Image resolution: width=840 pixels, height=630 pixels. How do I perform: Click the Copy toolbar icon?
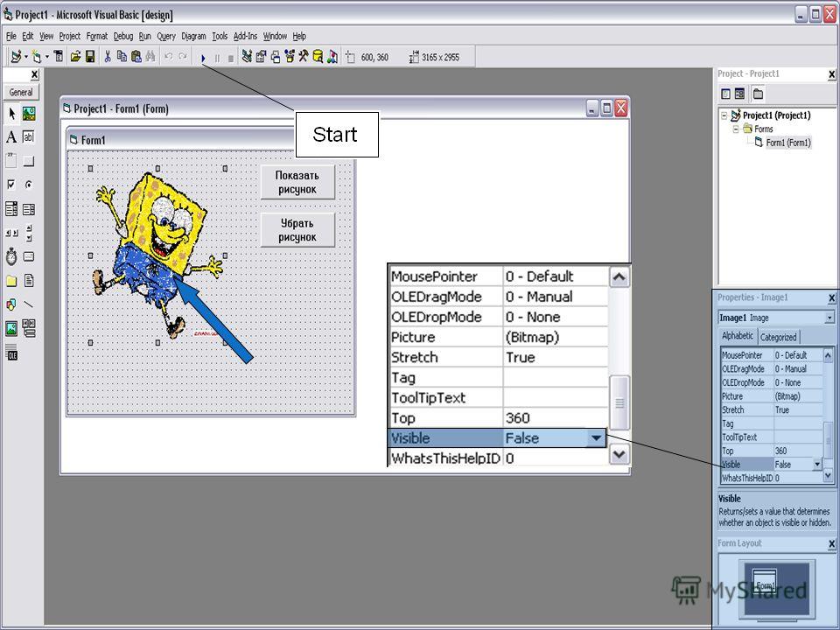pyautogui.click(x=122, y=56)
